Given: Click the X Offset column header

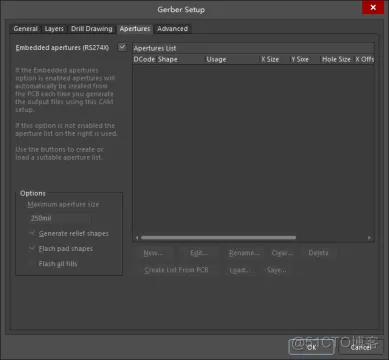Looking at the screenshot, I should [364, 59].
